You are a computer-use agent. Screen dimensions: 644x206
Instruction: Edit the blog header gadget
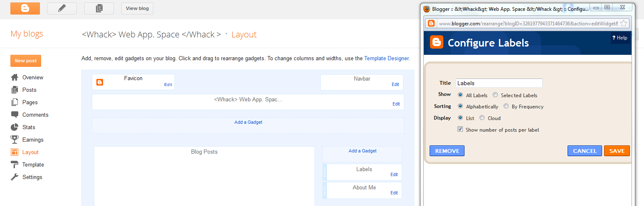point(396,104)
